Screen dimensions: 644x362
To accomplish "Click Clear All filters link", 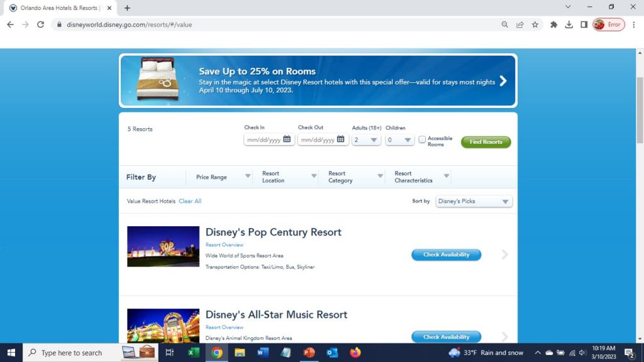I will click(x=190, y=201).
